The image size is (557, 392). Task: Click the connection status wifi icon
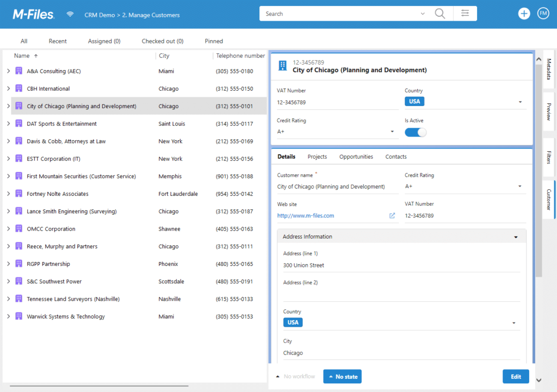pos(70,14)
